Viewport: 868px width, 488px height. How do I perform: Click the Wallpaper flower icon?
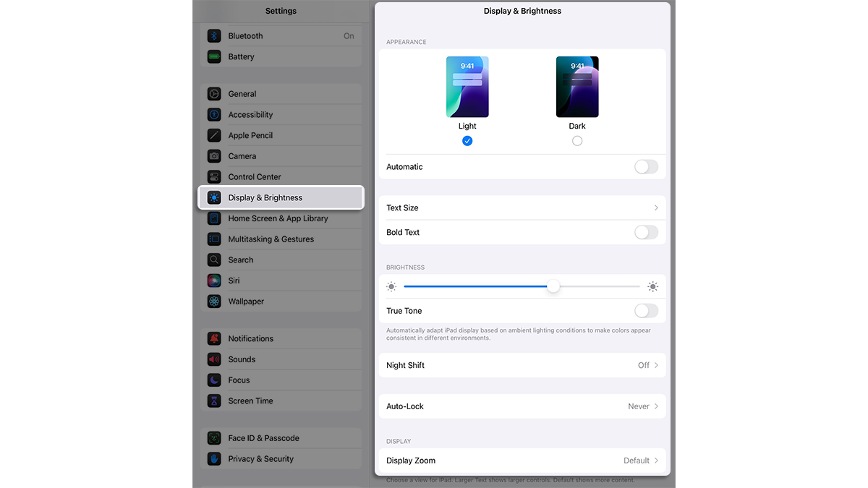214,301
